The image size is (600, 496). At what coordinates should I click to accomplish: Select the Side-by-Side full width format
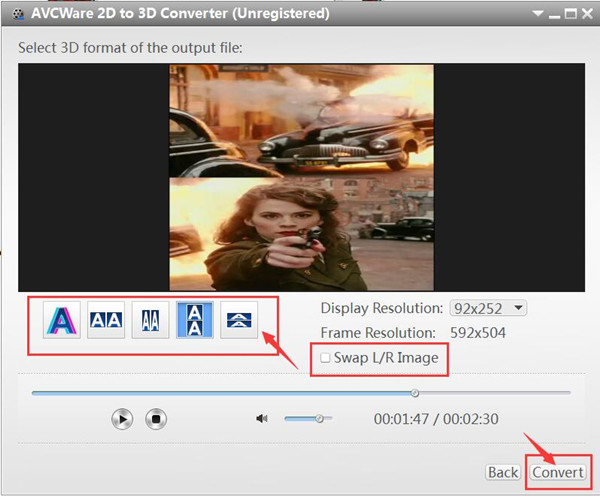pos(106,320)
